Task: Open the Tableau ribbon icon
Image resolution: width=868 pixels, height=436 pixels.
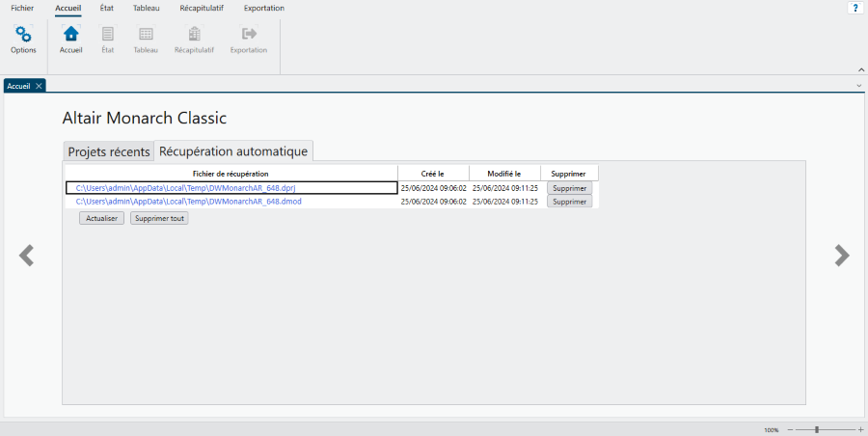Action: coord(146,35)
